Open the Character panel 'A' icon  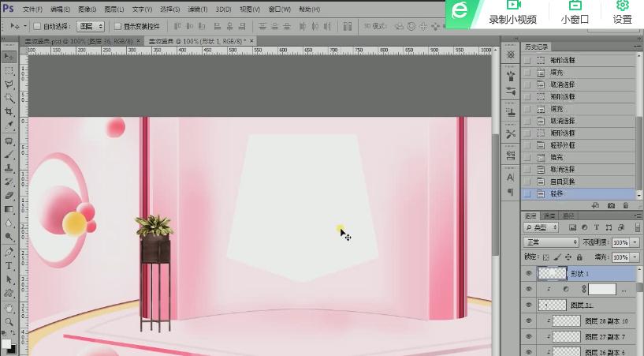pos(511,178)
